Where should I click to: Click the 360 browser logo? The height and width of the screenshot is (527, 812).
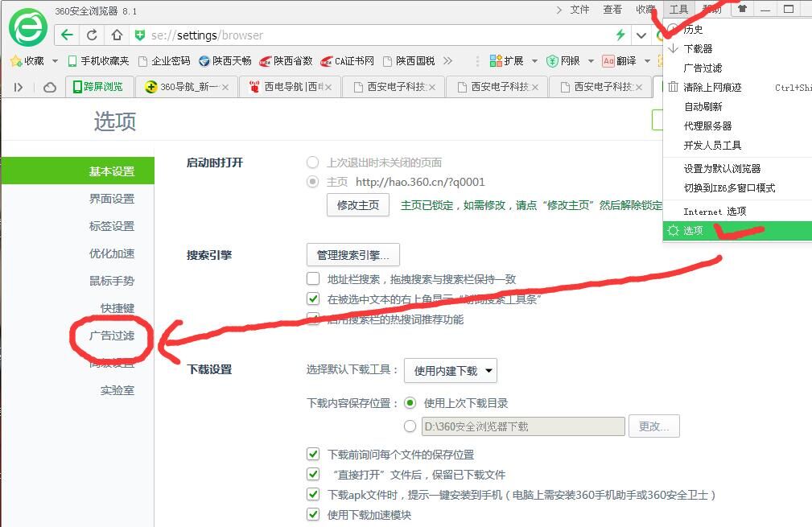pos(28,28)
